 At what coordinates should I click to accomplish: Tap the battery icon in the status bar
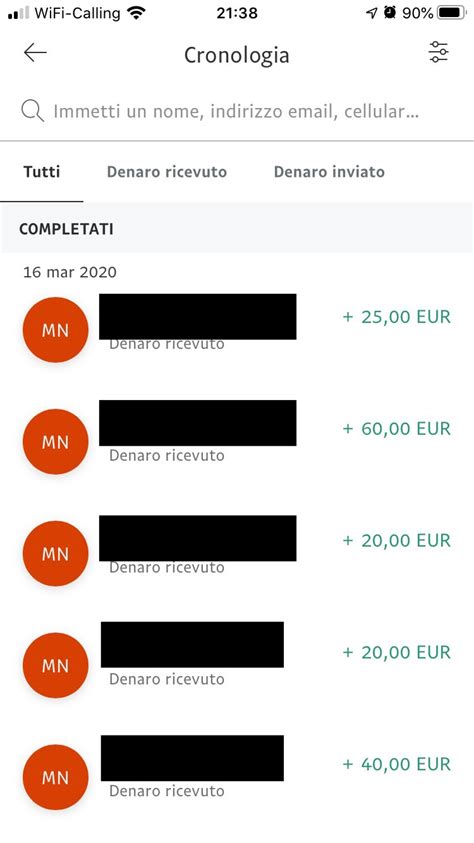tap(451, 12)
